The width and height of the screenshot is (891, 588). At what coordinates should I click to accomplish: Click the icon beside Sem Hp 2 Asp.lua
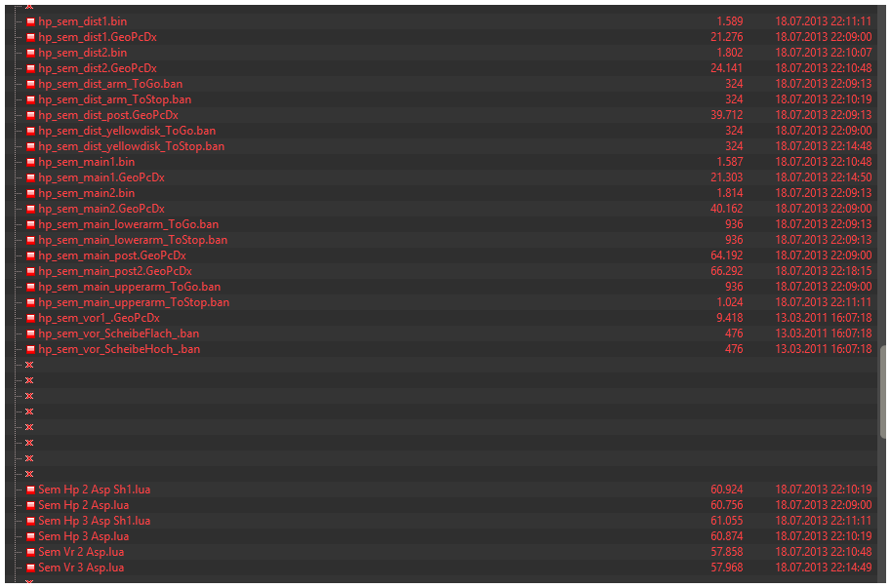point(30,505)
